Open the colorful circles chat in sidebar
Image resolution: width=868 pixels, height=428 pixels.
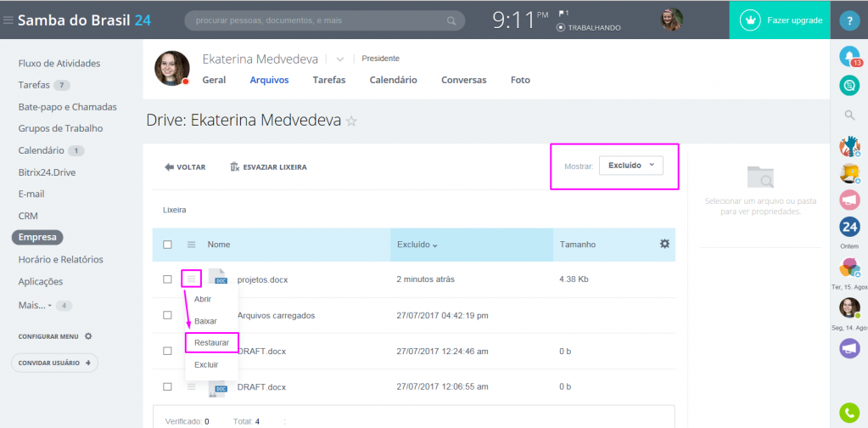pyautogui.click(x=849, y=267)
